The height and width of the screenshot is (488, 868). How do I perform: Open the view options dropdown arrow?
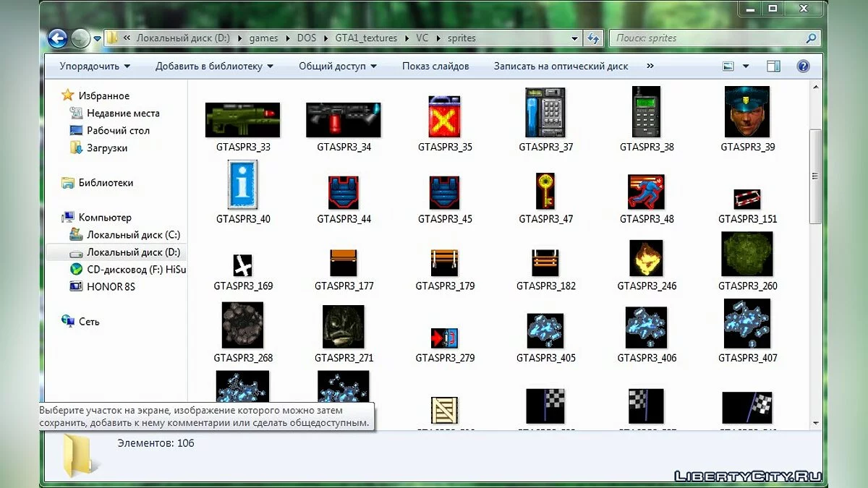tap(746, 66)
